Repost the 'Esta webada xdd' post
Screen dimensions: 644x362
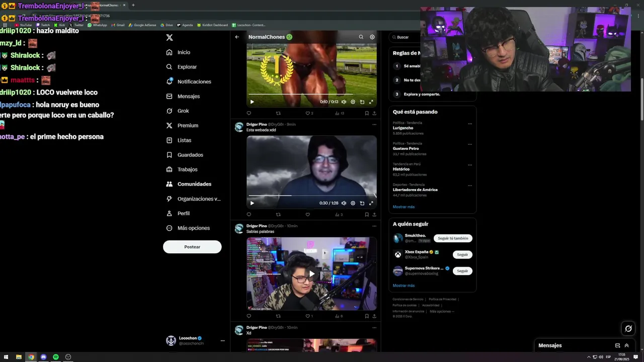(x=278, y=214)
